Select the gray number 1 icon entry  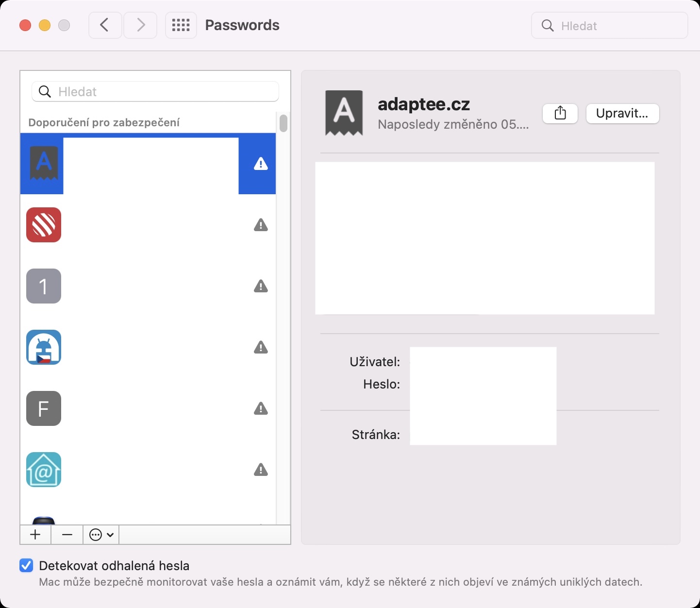(x=148, y=286)
